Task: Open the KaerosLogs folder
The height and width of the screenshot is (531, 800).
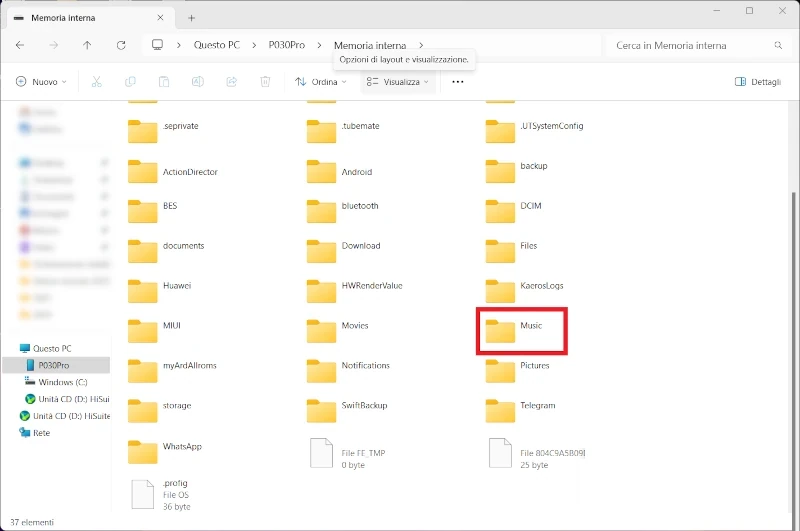Action: pyautogui.click(x=524, y=291)
